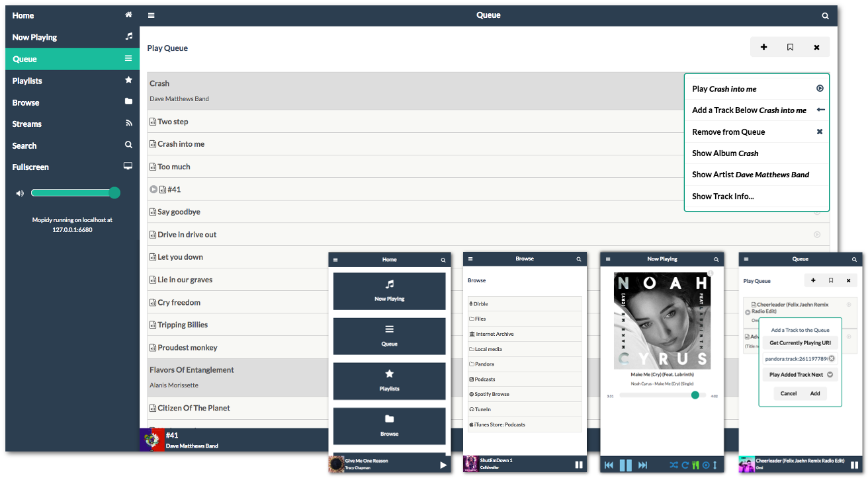The image size is (868, 478).
Task: Toggle consume mode with the fork icon
Action: click(695, 465)
